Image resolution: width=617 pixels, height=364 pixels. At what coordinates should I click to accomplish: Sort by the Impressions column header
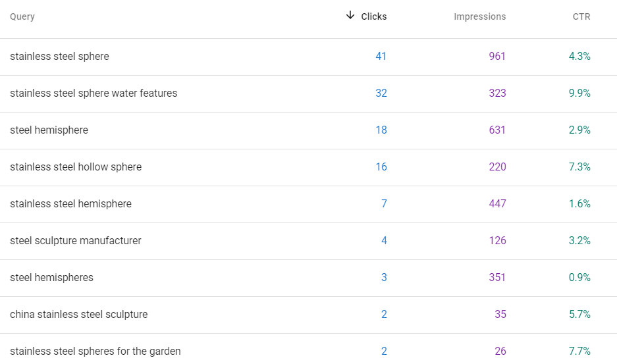pos(479,16)
